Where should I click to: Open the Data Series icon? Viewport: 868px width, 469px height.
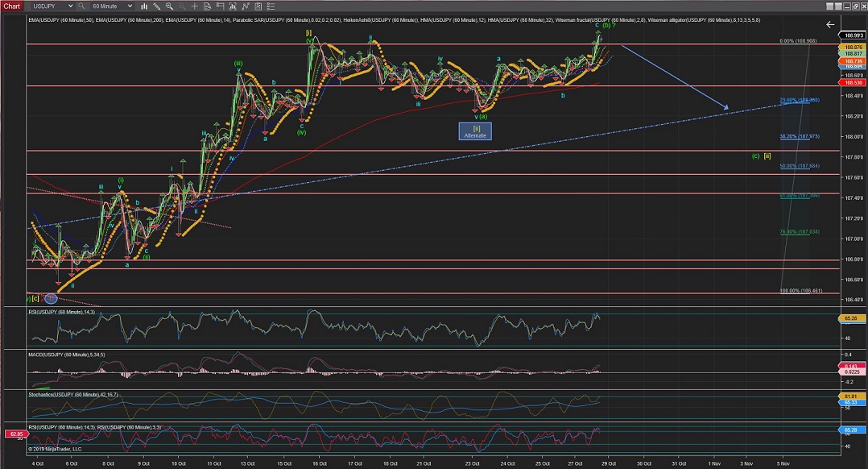[207, 6]
